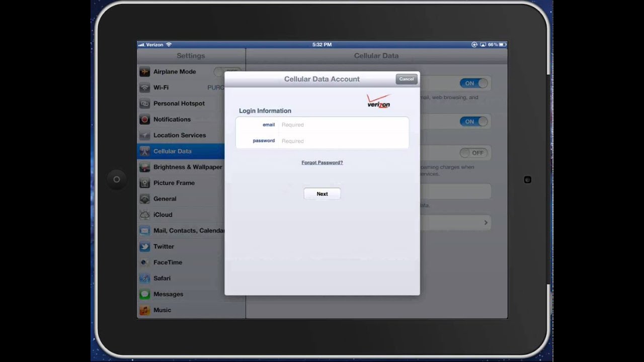This screenshot has width=644, height=362.
Task: Tap the cellular signal bars in status bar
Action: point(141,45)
